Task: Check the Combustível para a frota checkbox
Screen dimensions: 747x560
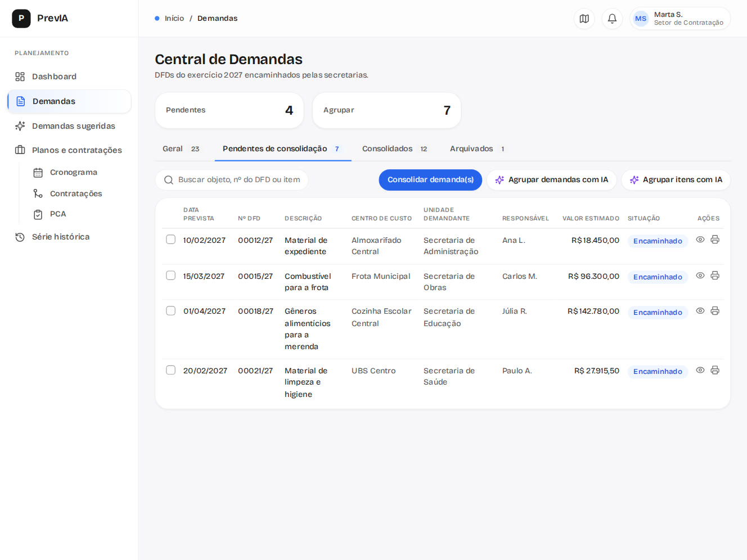Action: click(x=171, y=276)
